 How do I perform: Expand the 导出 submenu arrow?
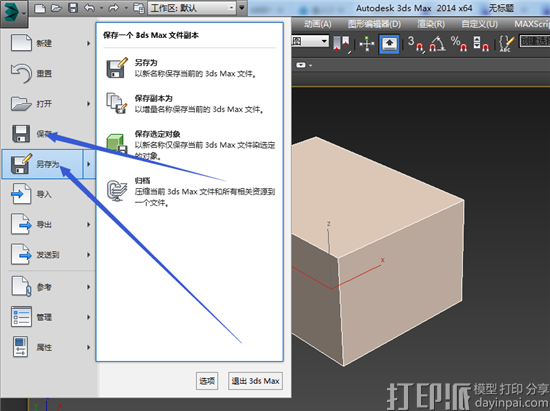(89, 224)
